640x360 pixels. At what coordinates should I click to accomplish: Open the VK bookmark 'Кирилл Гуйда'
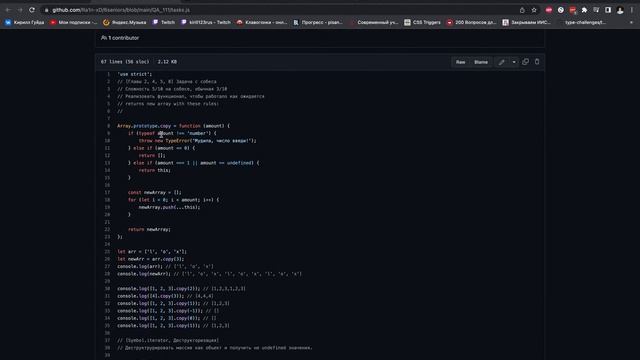click(x=24, y=22)
